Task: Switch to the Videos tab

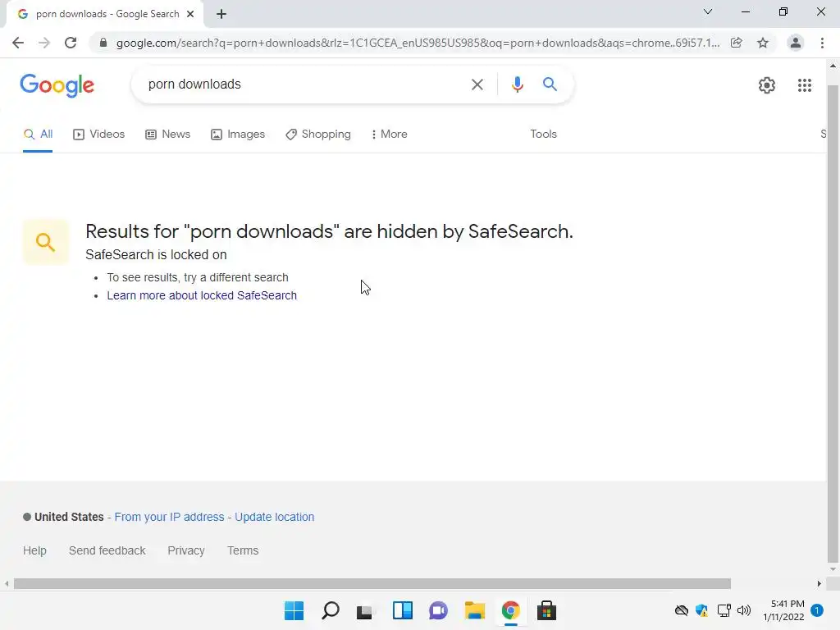Action: point(98,134)
